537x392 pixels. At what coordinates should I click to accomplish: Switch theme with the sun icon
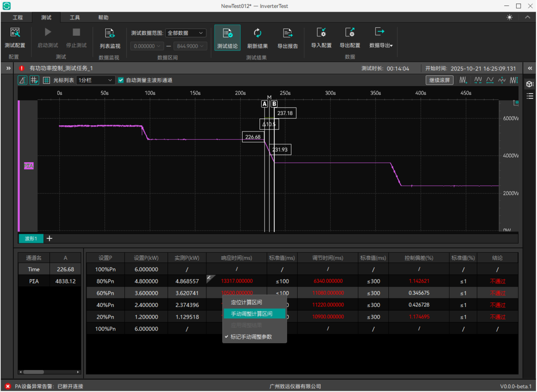tap(509, 17)
